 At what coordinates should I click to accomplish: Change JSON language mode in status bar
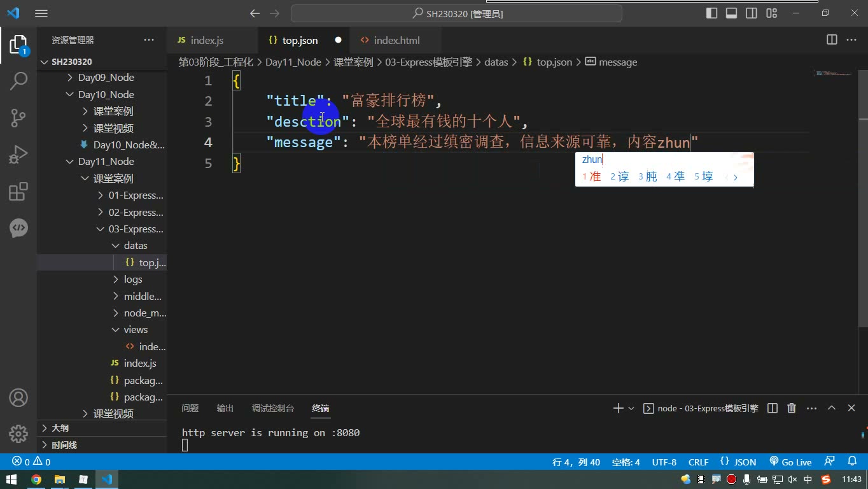point(738,462)
